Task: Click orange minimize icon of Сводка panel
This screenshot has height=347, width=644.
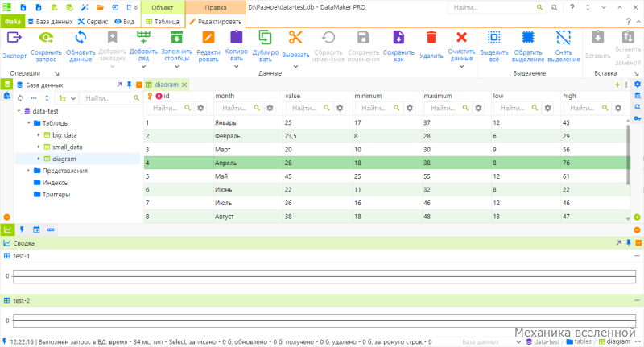Action: (638, 243)
